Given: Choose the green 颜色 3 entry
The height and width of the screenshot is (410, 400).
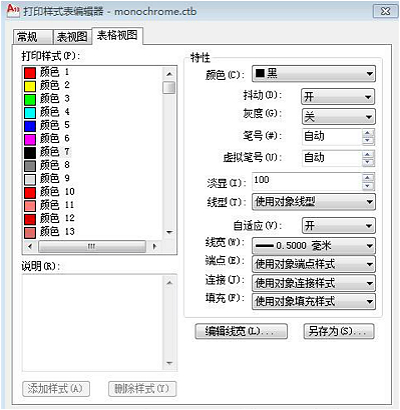Looking at the screenshot, I should tap(47, 99).
